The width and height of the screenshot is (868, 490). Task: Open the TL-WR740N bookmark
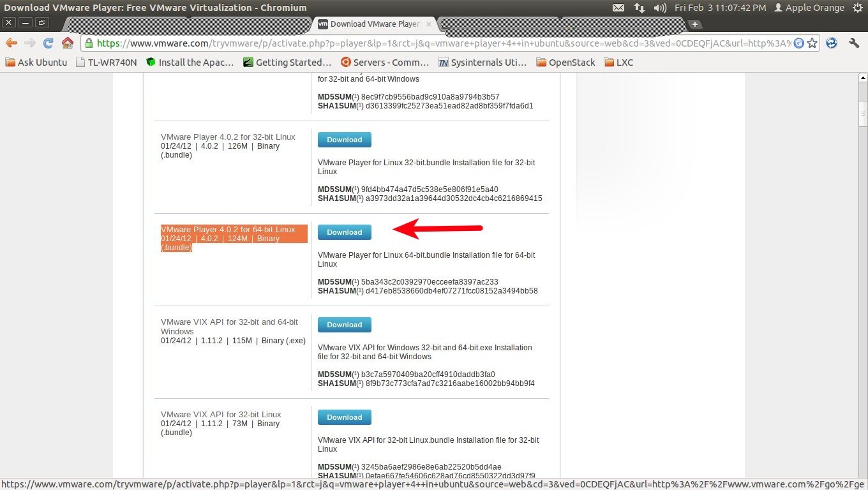click(106, 62)
